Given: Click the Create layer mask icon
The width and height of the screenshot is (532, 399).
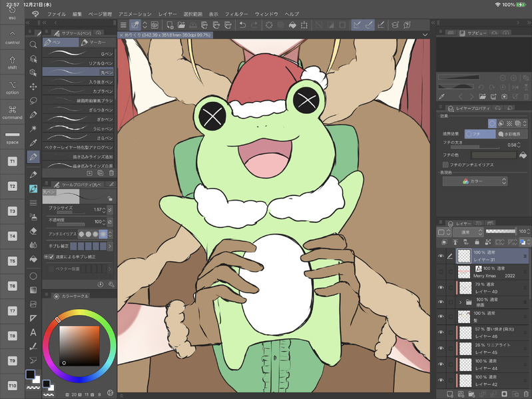Looking at the screenshot, I should point(504,394).
